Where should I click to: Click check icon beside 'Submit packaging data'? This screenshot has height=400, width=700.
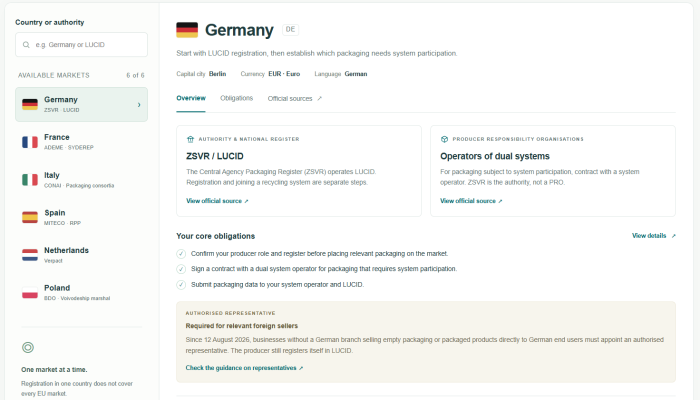[x=181, y=285]
